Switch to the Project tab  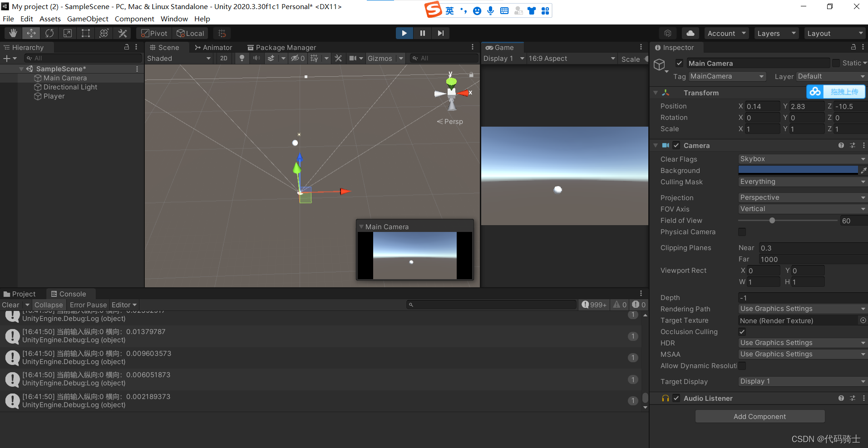tap(20, 294)
